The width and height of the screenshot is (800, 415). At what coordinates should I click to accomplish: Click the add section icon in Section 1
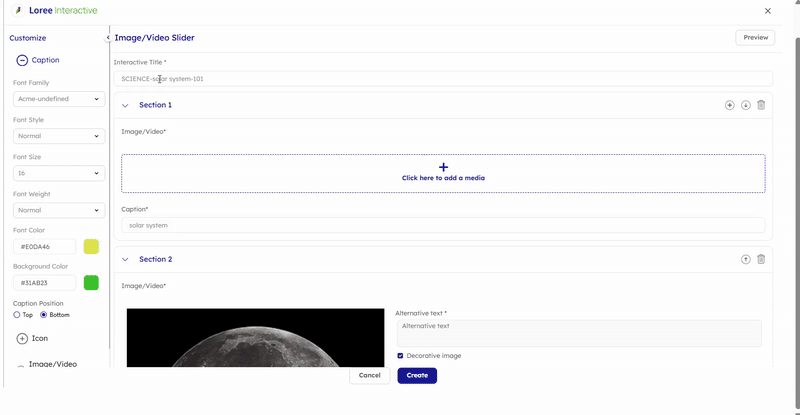730,105
